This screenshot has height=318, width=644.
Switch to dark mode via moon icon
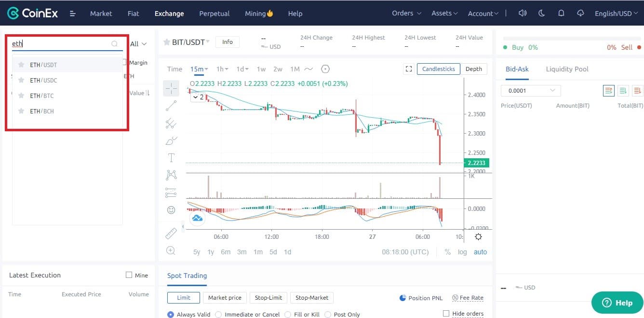click(542, 13)
